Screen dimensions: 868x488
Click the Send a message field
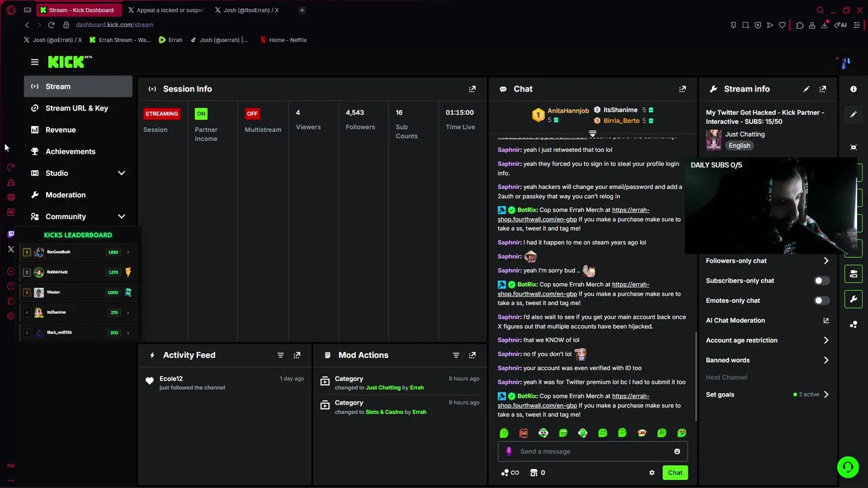(x=593, y=451)
